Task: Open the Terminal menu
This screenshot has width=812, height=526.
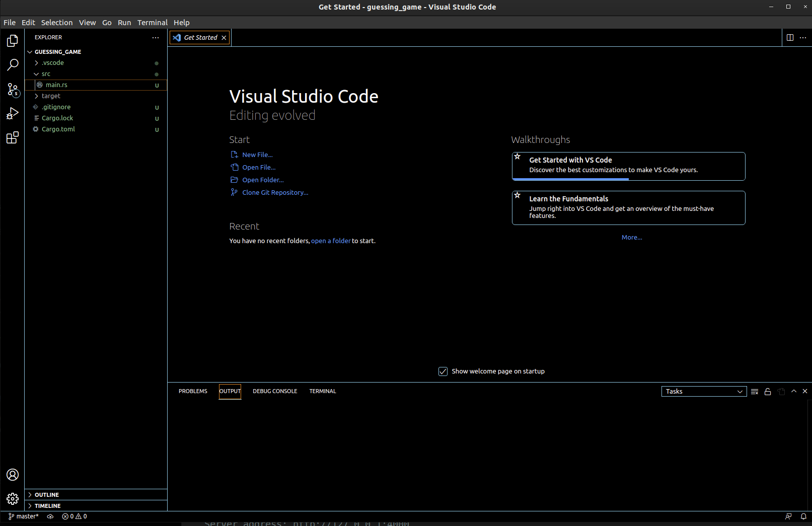Action: 153,23
